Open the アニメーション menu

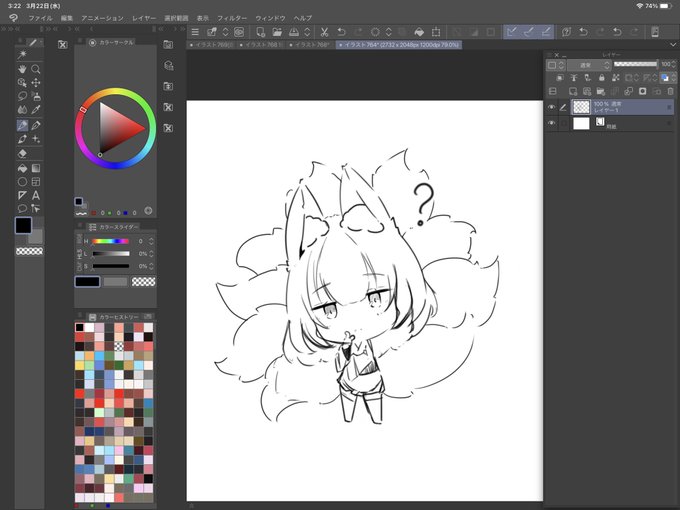[x=102, y=18]
